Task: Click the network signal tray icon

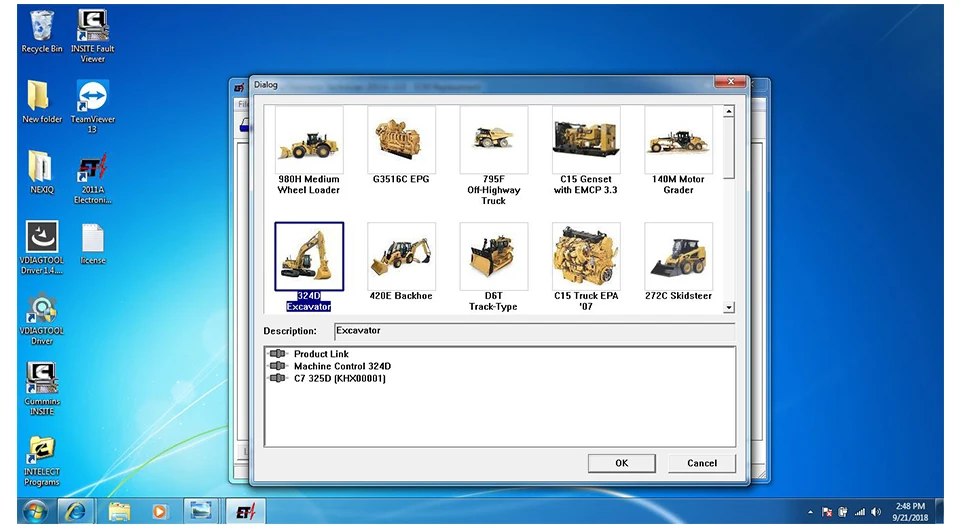Action: click(860, 512)
